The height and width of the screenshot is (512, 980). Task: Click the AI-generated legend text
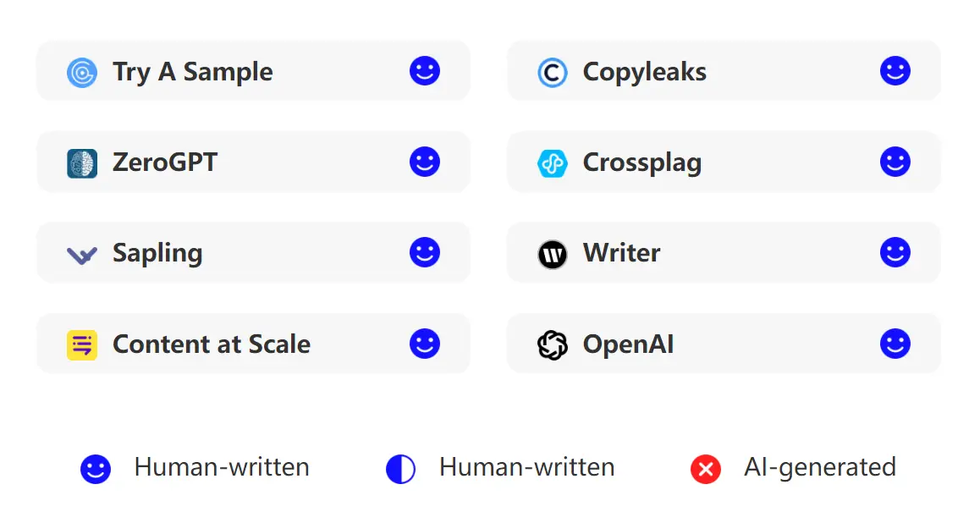(820, 467)
